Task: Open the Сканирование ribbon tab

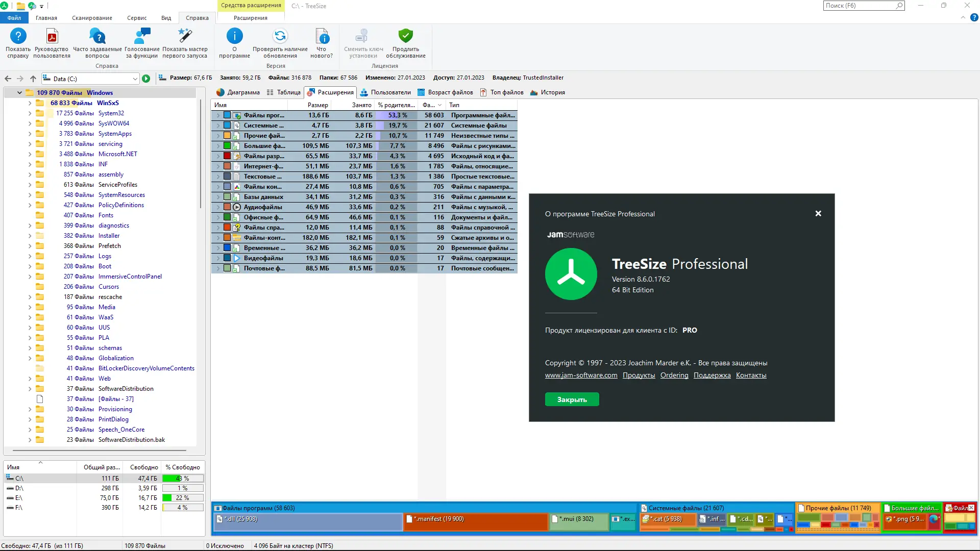Action: click(x=92, y=18)
